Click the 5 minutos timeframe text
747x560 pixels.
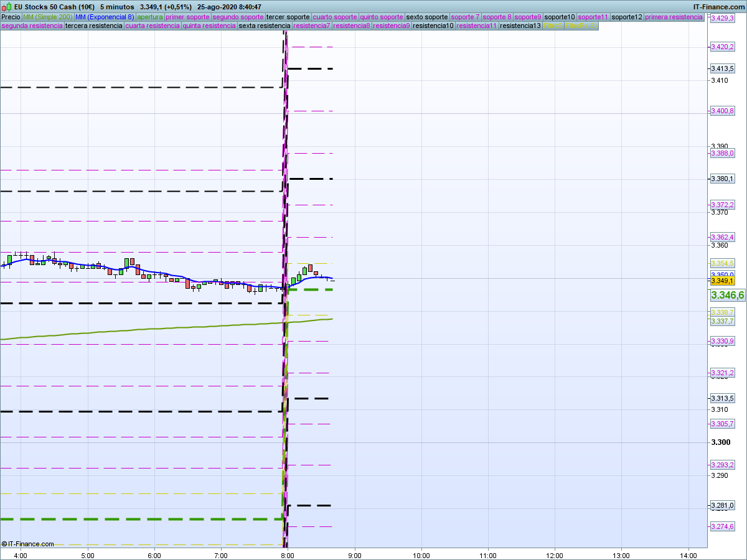pyautogui.click(x=117, y=7)
